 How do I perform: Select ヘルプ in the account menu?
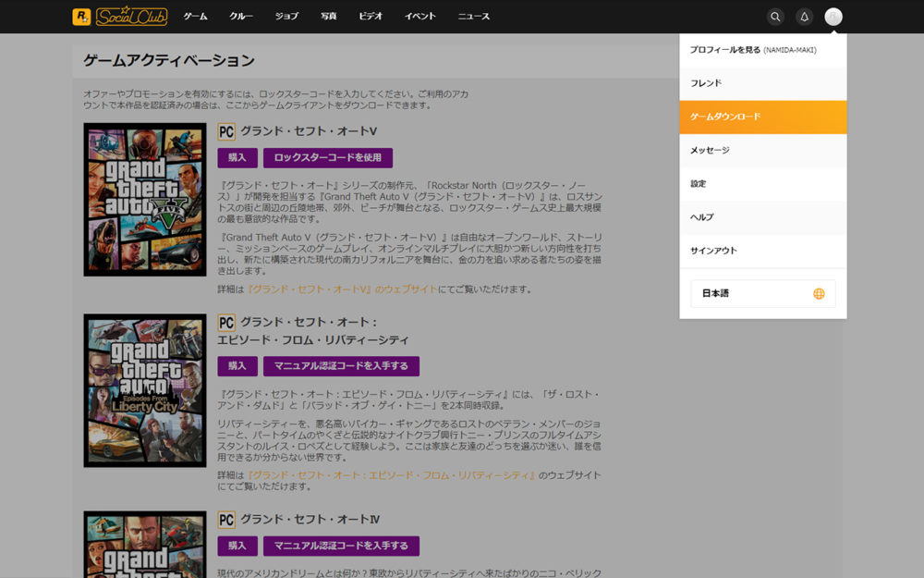[763, 217]
